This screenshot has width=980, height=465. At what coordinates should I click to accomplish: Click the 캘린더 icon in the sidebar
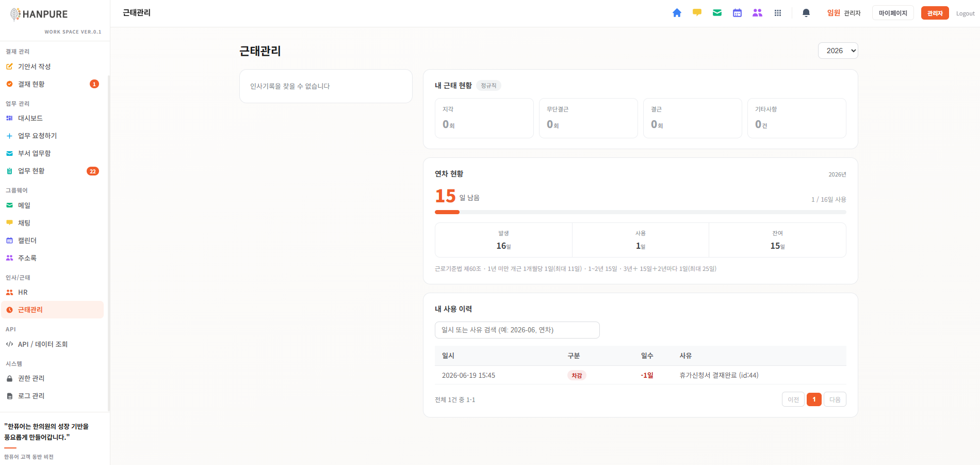pos(9,240)
